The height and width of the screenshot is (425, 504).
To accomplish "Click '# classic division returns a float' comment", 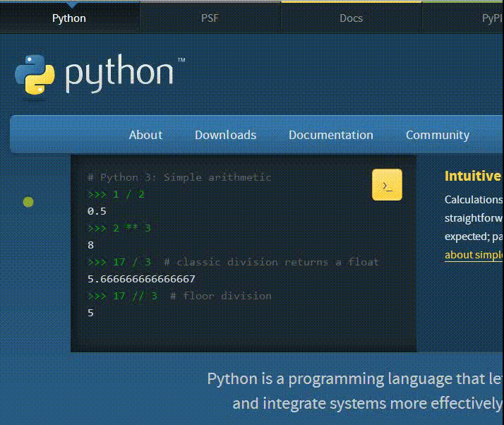I will click(x=271, y=263).
